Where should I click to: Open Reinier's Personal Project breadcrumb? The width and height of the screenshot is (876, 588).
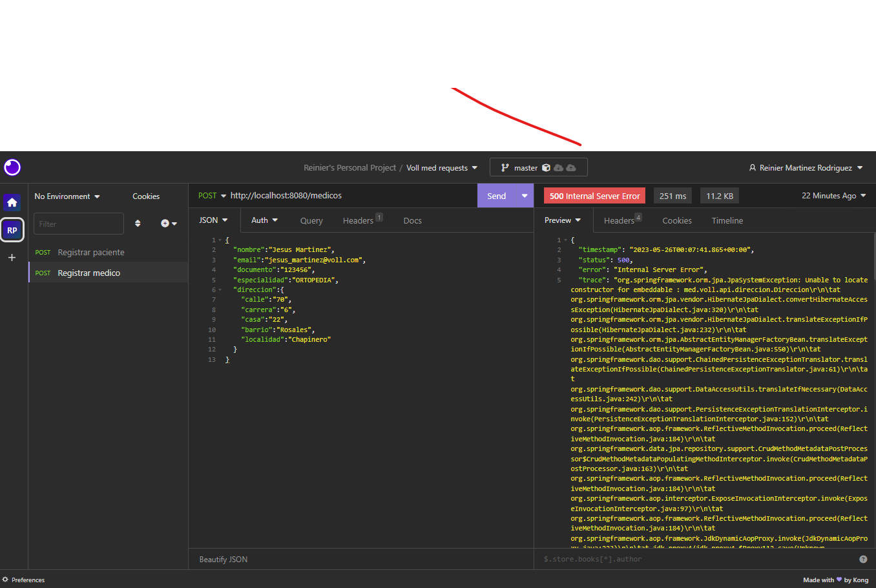pos(349,168)
